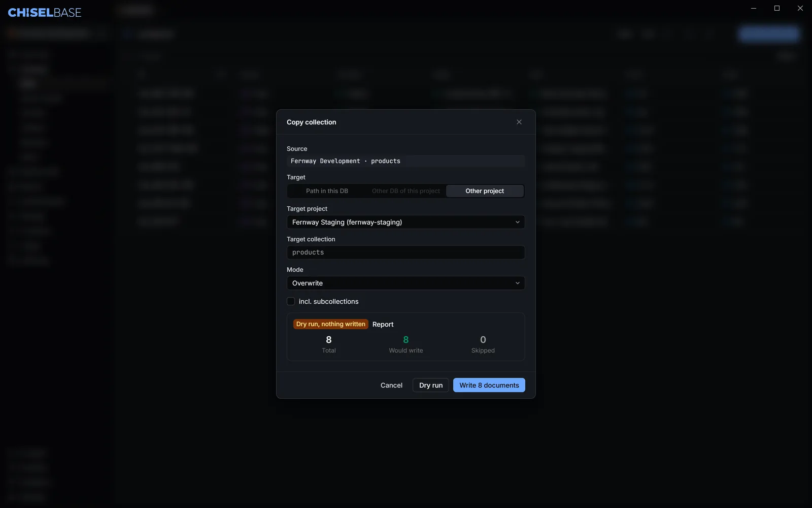Close the ChiselBase window

tap(800, 8)
